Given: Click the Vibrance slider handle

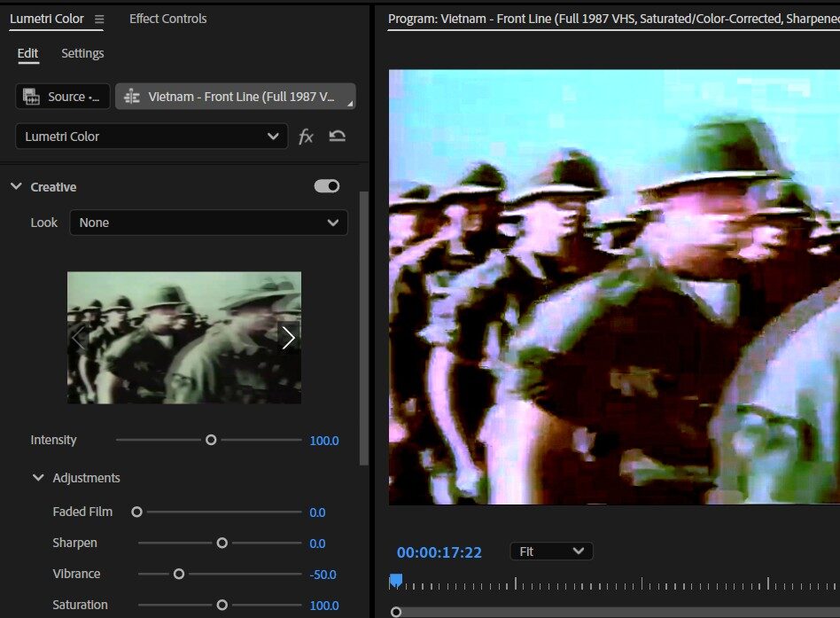Looking at the screenshot, I should coord(179,574).
